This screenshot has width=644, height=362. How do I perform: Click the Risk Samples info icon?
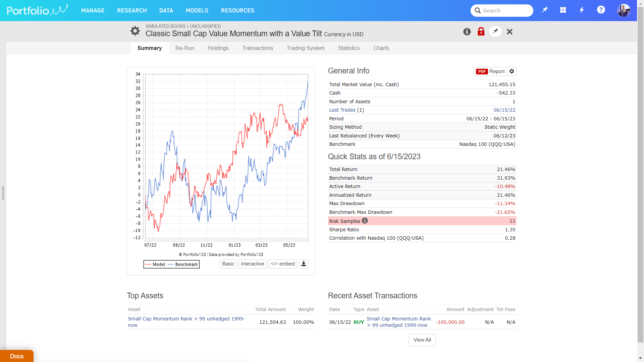pyautogui.click(x=365, y=221)
